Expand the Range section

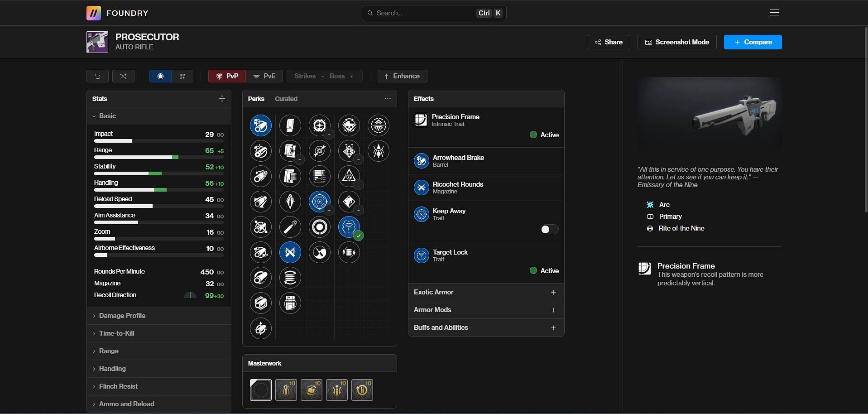[x=158, y=351]
